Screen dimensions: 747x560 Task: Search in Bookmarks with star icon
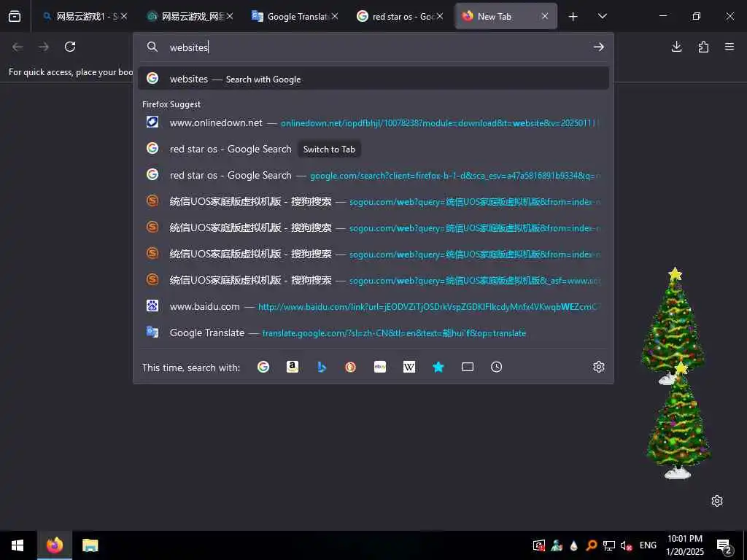click(x=438, y=367)
